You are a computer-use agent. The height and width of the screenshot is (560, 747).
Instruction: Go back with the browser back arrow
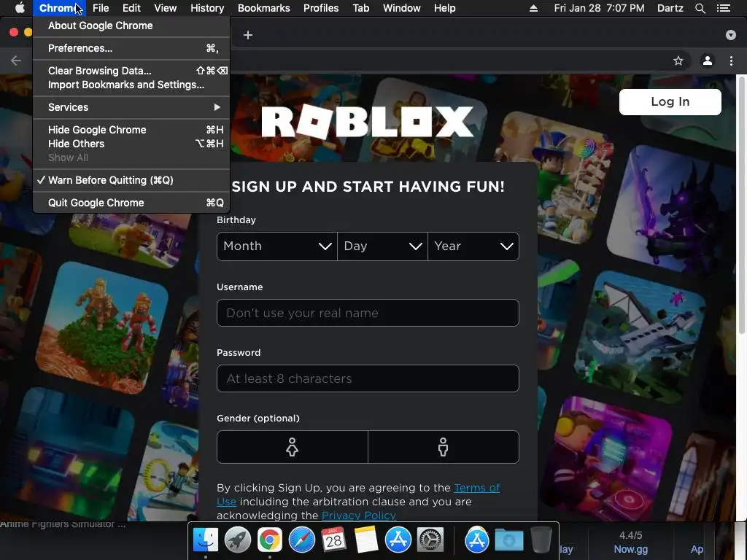click(x=16, y=61)
